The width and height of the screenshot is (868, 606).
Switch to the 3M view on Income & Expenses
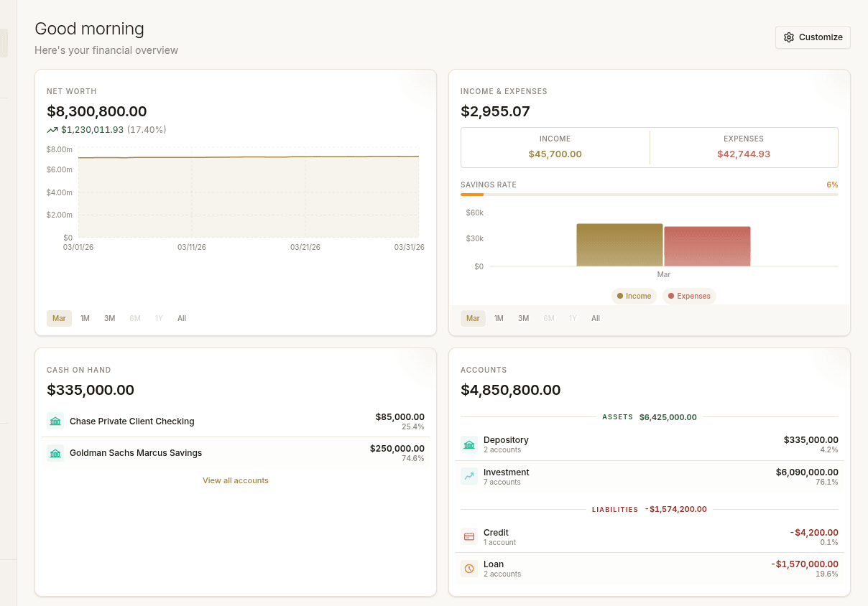pos(523,318)
